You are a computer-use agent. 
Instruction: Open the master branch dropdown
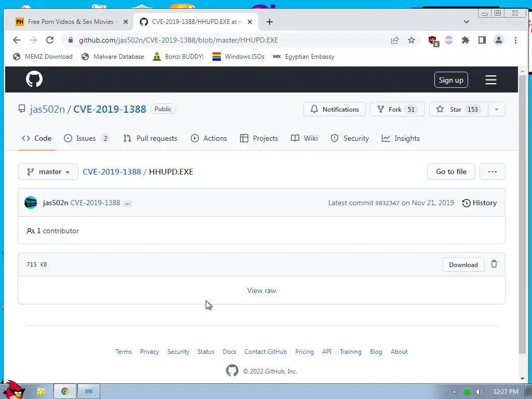pos(48,171)
